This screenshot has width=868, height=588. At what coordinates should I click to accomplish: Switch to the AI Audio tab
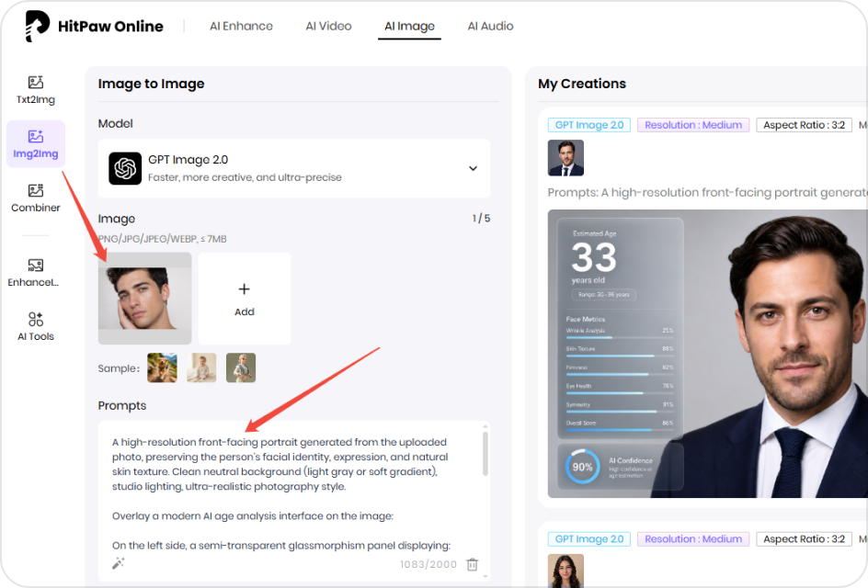click(x=490, y=26)
